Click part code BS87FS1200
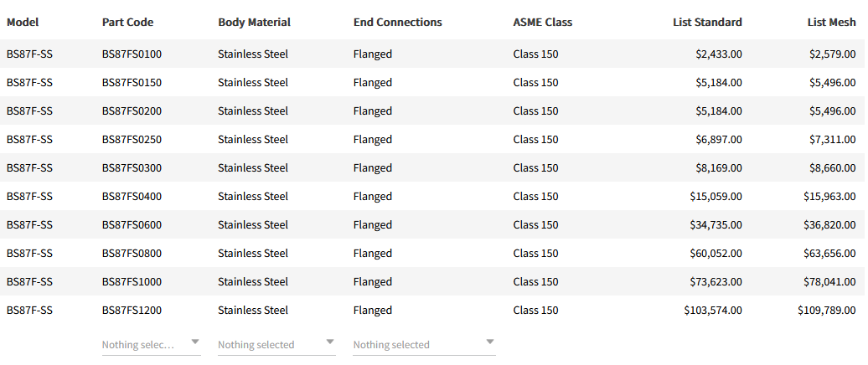The height and width of the screenshot is (365, 868). point(132,311)
